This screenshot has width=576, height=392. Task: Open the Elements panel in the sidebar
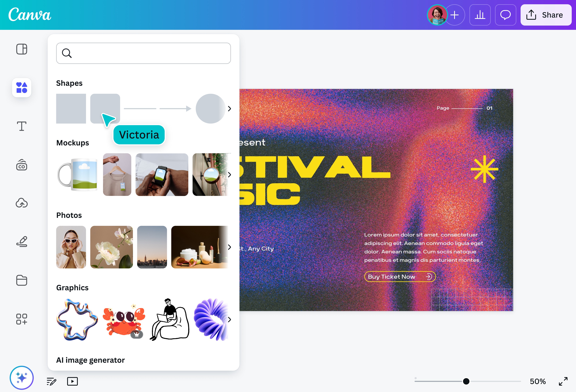pos(22,87)
